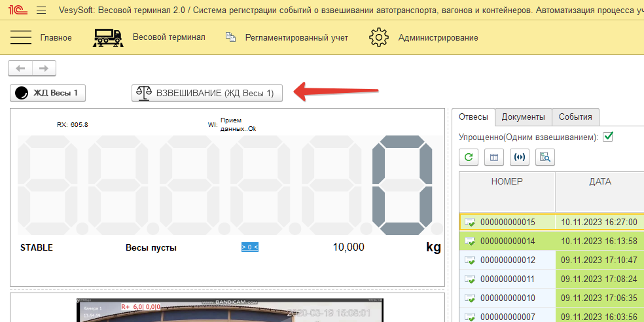Go back with the left arrow
This screenshot has width=644, height=322.
click(x=20, y=68)
